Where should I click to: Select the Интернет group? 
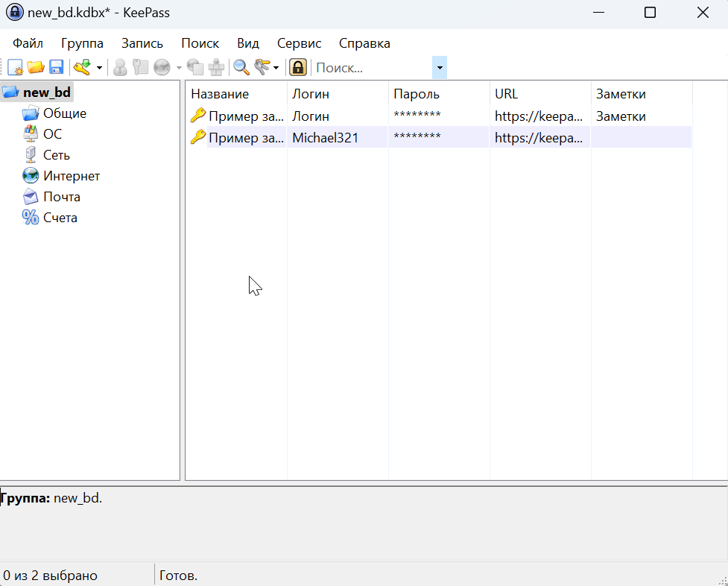click(x=72, y=176)
